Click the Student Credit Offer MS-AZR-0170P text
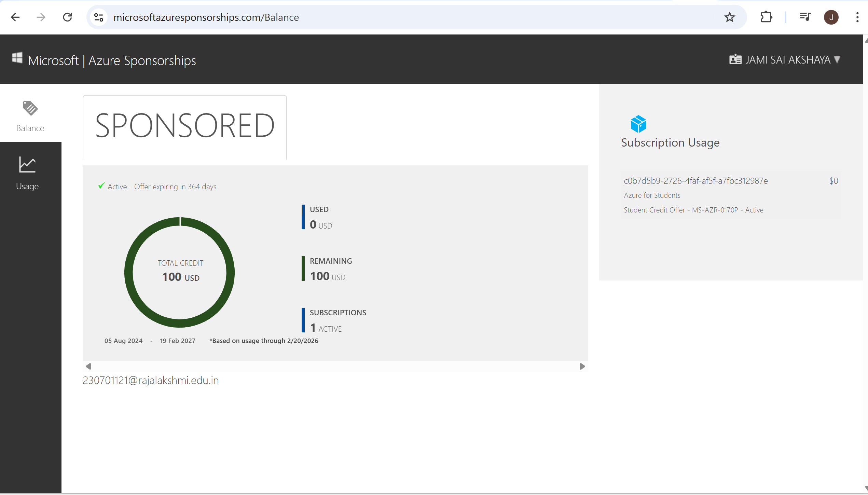This screenshot has width=868, height=495. (693, 210)
